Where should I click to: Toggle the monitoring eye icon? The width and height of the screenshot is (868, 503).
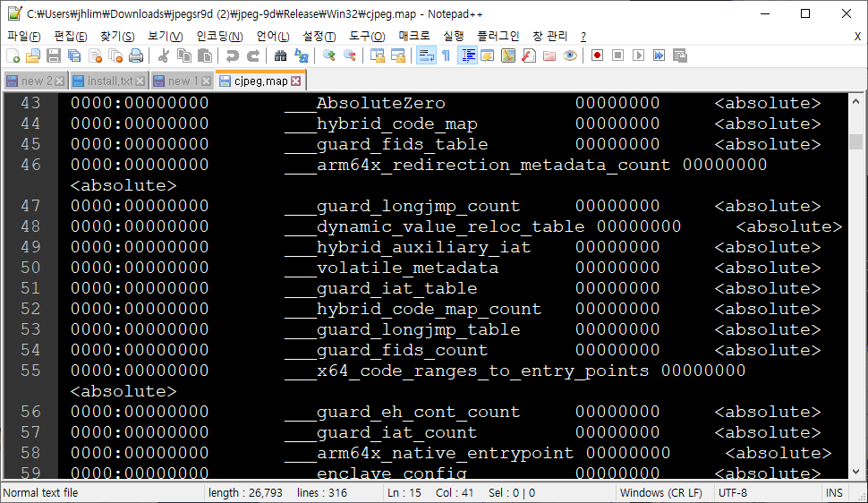(570, 56)
